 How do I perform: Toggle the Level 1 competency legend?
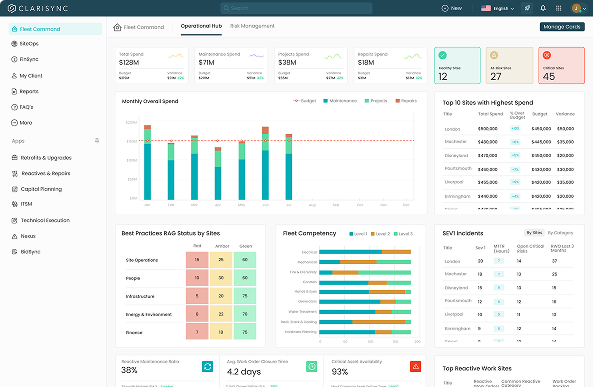click(x=358, y=234)
